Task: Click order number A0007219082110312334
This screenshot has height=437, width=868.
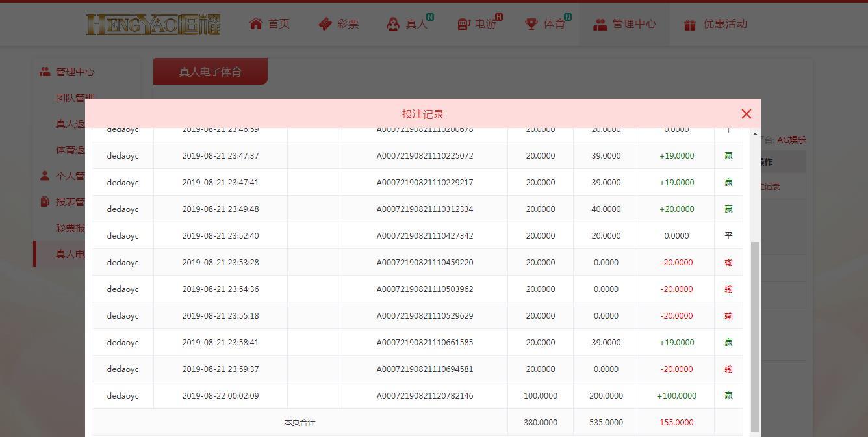Action: [425, 209]
